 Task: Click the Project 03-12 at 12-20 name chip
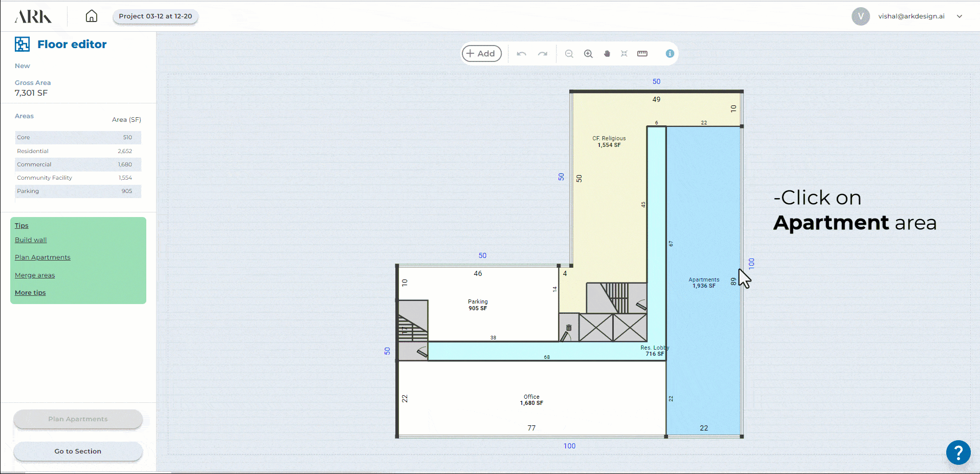(155, 16)
